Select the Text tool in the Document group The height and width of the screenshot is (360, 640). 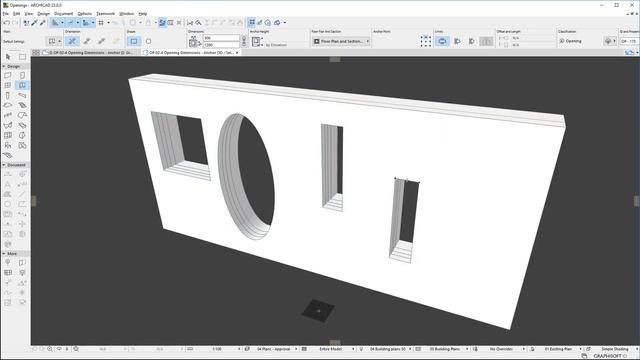click(8, 184)
